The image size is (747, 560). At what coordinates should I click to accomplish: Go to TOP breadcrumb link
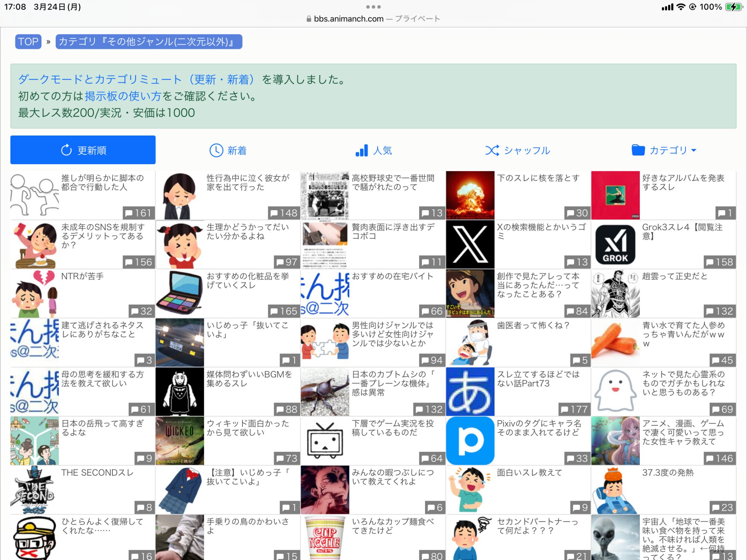pyautogui.click(x=28, y=41)
